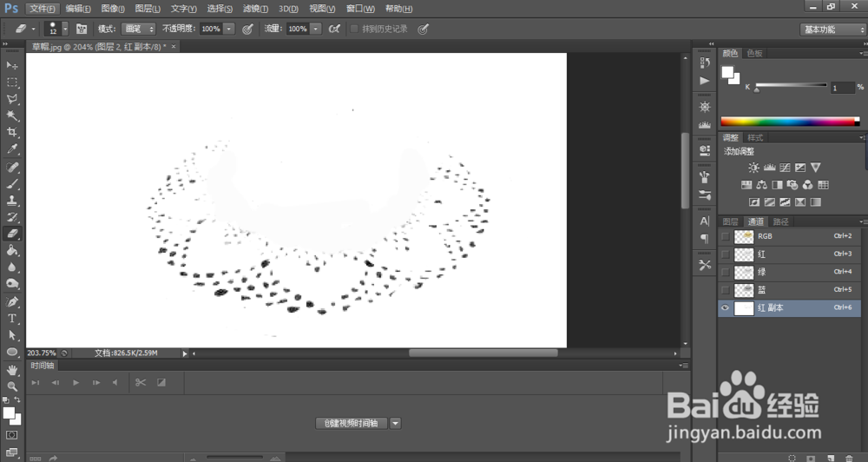Show the Green channel visibility
Image resolution: width=868 pixels, height=462 pixels.
(725, 272)
